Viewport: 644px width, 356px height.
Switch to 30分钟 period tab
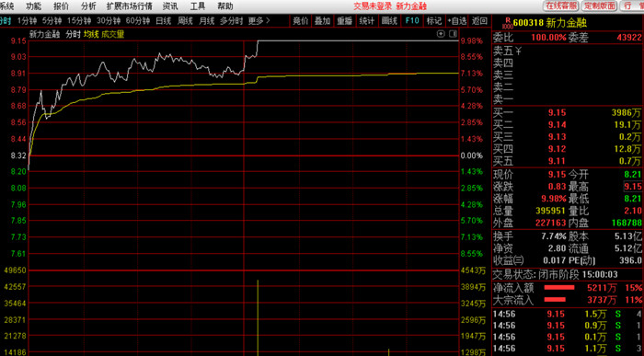[109, 20]
